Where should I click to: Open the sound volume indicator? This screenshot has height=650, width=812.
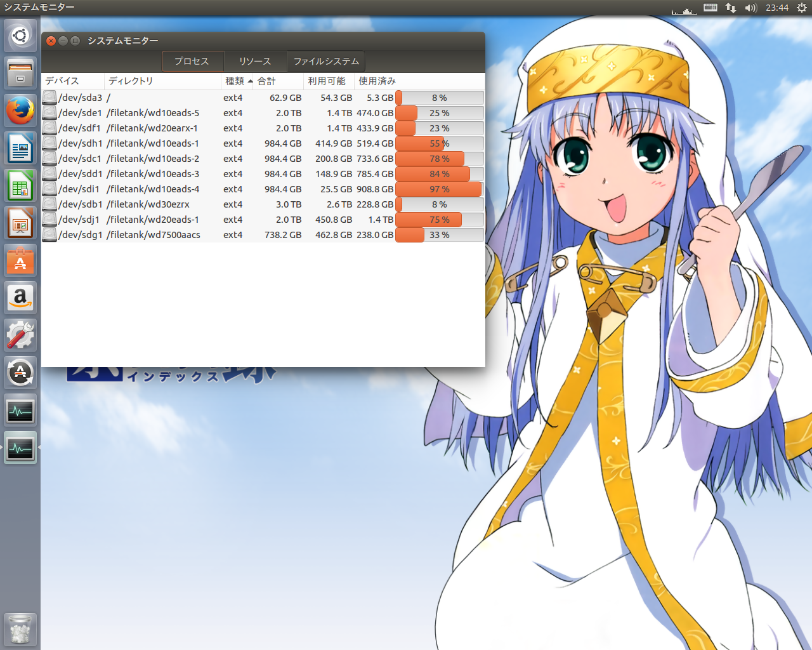[x=751, y=8]
